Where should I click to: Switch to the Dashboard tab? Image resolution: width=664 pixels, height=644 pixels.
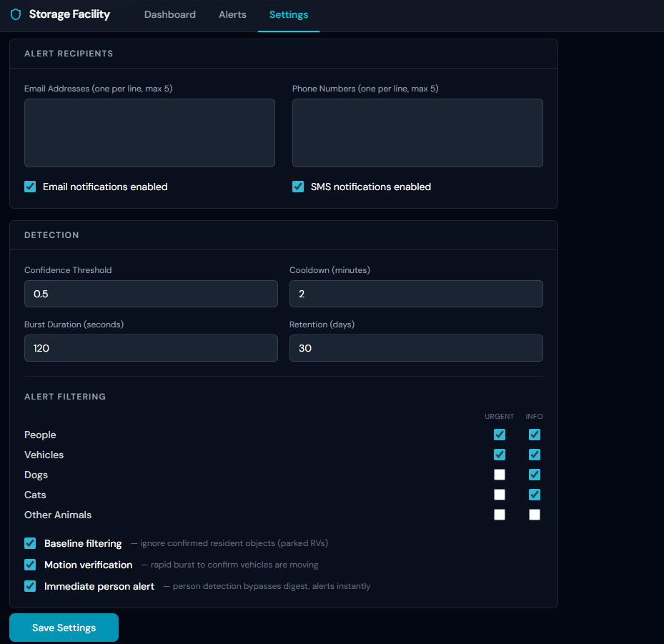pos(169,14)
